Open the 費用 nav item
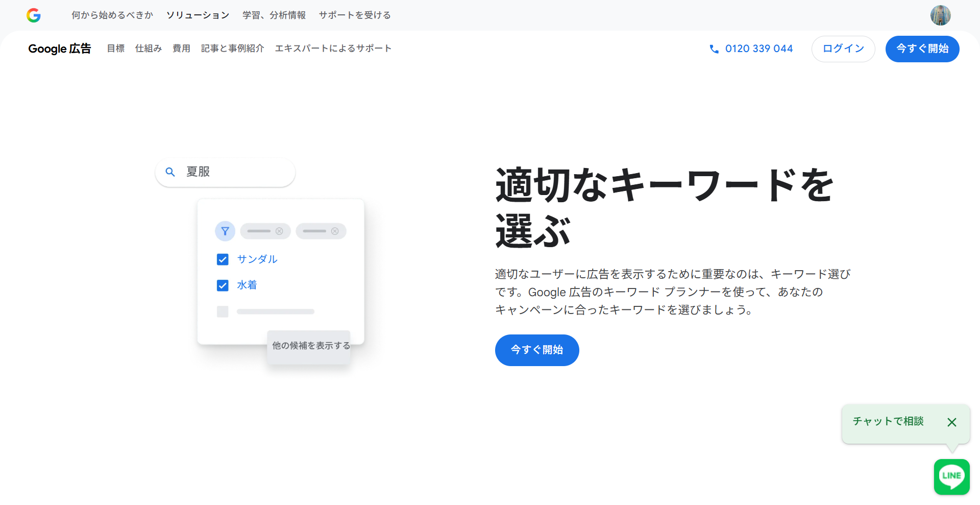The height and width of the screenshot is (505, 980). click(x=181, y=49)
